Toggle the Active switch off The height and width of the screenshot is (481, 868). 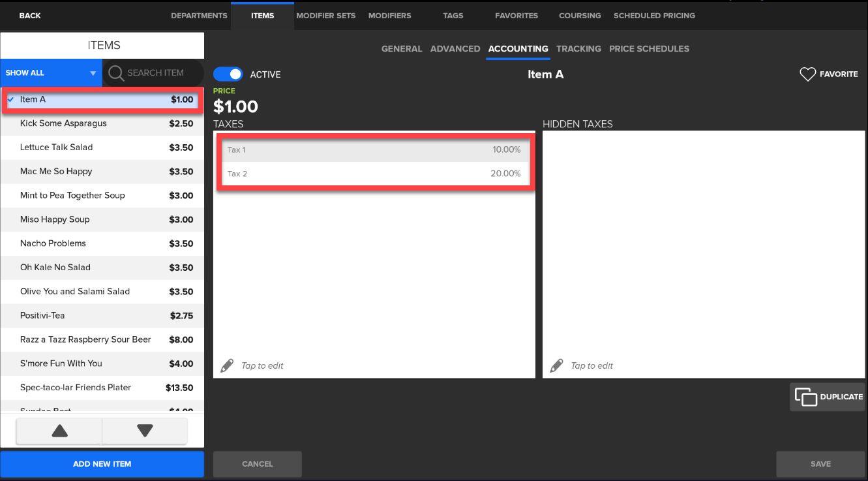(228, 74)
